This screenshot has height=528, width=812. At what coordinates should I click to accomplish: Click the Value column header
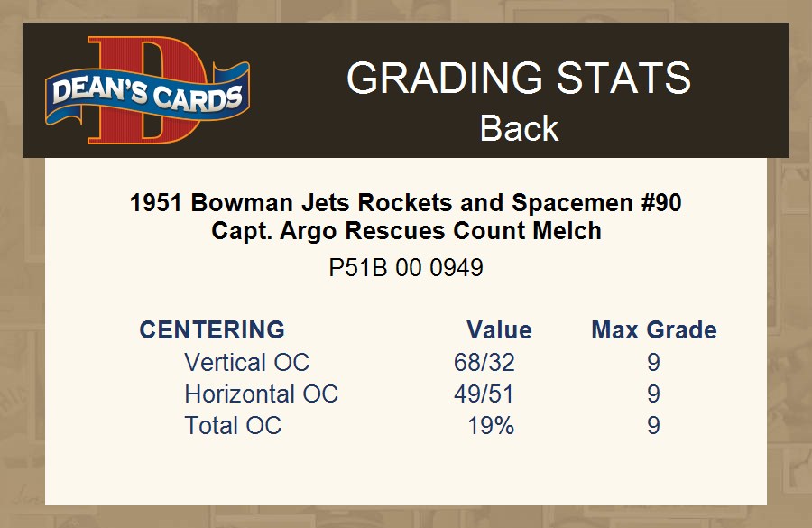click(499, 329)
